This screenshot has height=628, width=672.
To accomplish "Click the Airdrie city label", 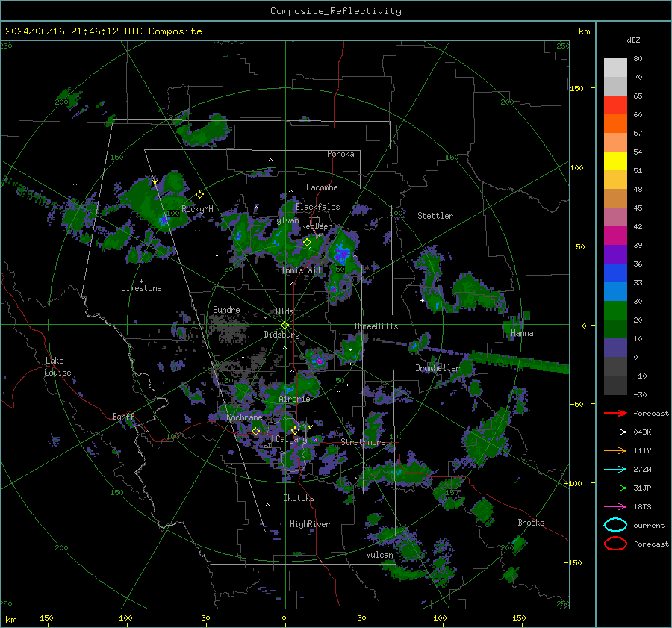I will (x=294, y=399).
